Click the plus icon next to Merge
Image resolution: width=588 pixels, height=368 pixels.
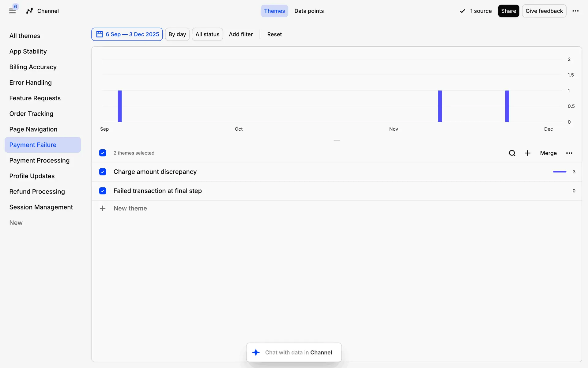(527, 153)
